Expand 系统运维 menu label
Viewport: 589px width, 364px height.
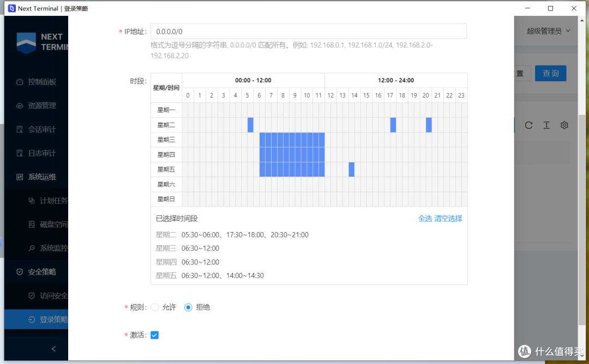42,177
